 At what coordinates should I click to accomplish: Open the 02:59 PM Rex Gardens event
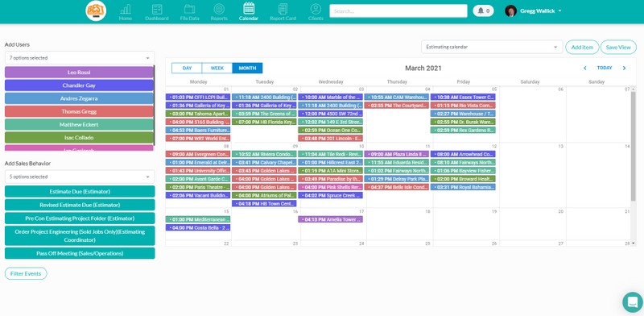(464, 130)
